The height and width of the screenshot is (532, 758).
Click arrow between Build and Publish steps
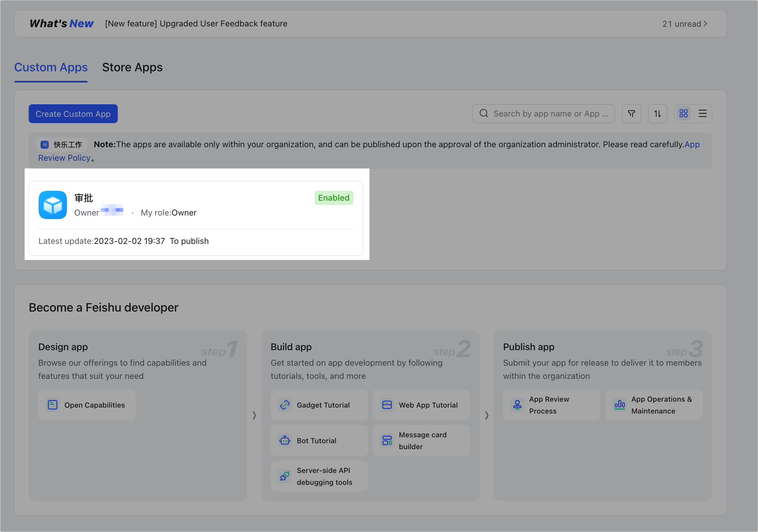(x=487, y=415)
